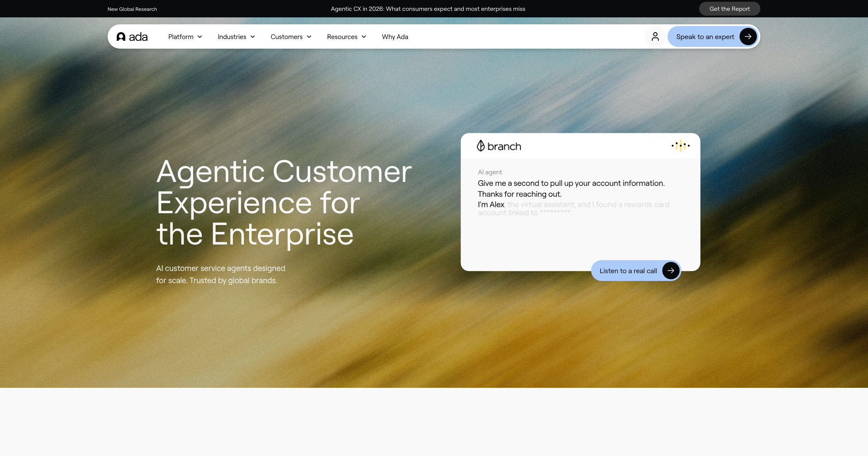Open the Agentic CX in 2026 announcement
The image size is (868, 456).
tap(427, 9)
